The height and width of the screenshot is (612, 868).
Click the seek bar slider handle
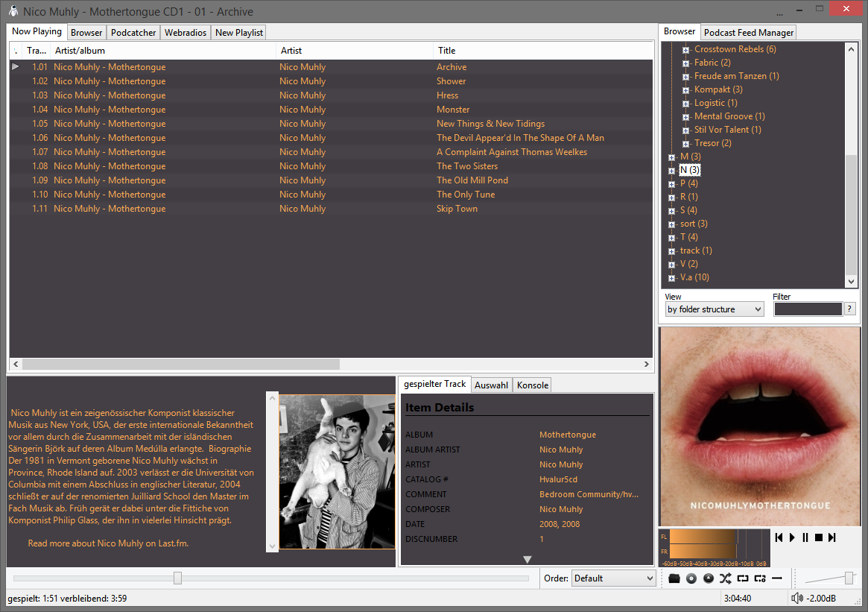tap(177, 578)
